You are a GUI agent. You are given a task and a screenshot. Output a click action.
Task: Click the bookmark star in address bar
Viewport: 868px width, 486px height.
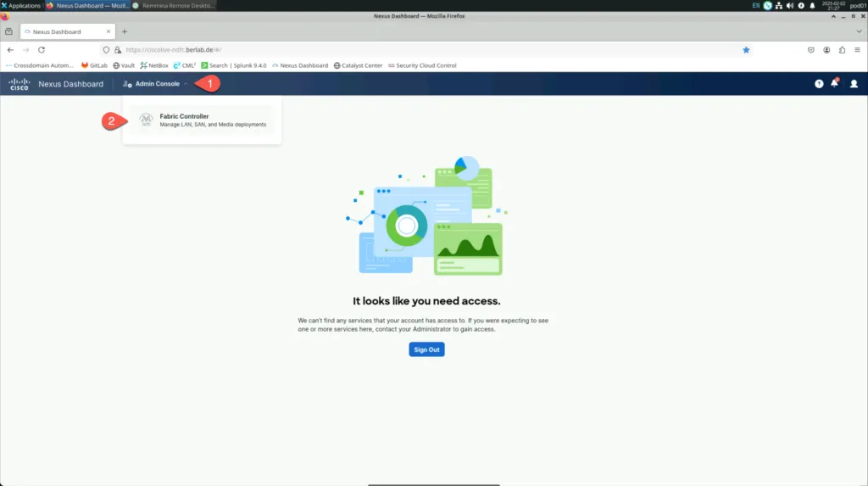point(746,50)
